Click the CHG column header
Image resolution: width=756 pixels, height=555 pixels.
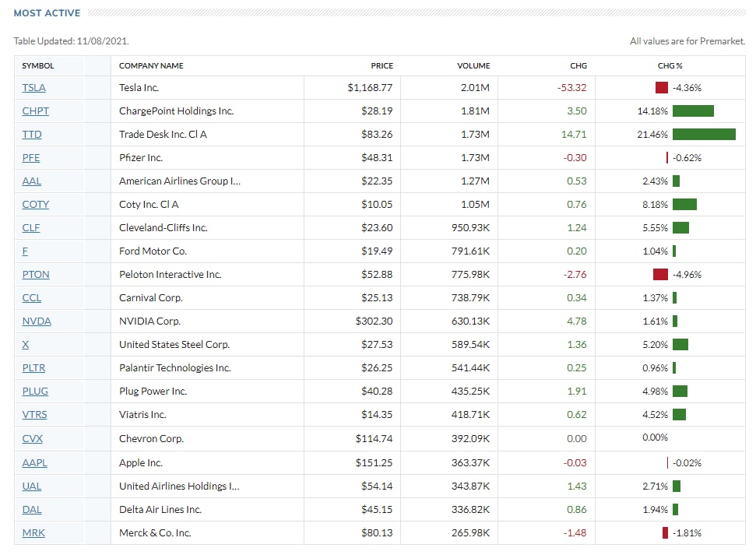coord(578,65)
